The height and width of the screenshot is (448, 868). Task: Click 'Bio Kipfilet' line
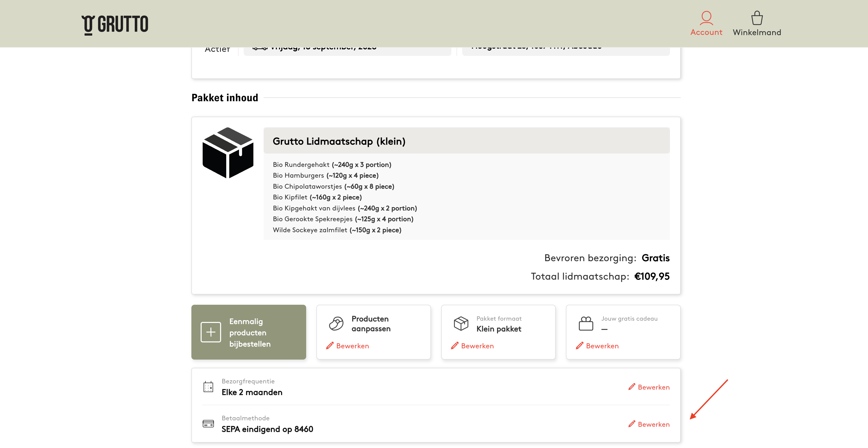(x=317, y=197)
